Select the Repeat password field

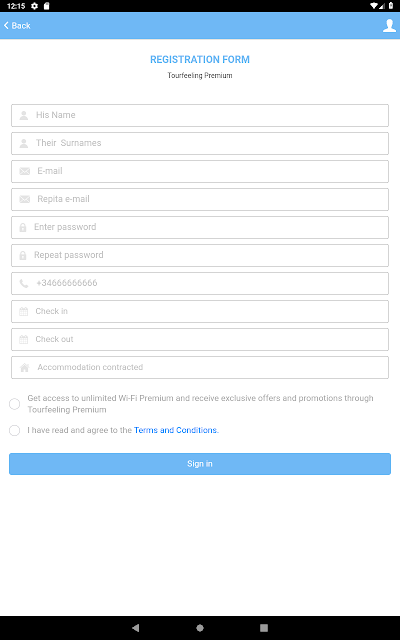click(x=200, y=256)
